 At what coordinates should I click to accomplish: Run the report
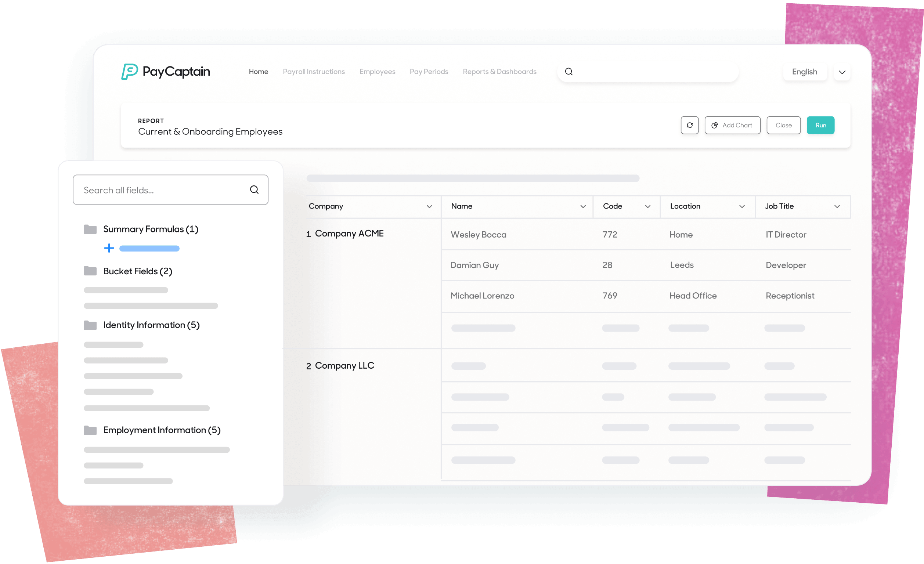[820, 125]
